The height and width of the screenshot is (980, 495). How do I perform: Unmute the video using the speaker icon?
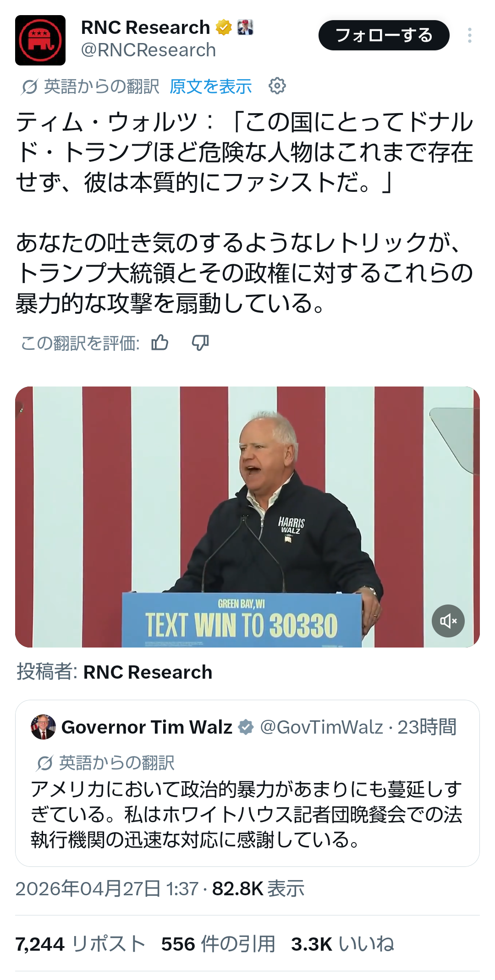click(x=448, y=621)
